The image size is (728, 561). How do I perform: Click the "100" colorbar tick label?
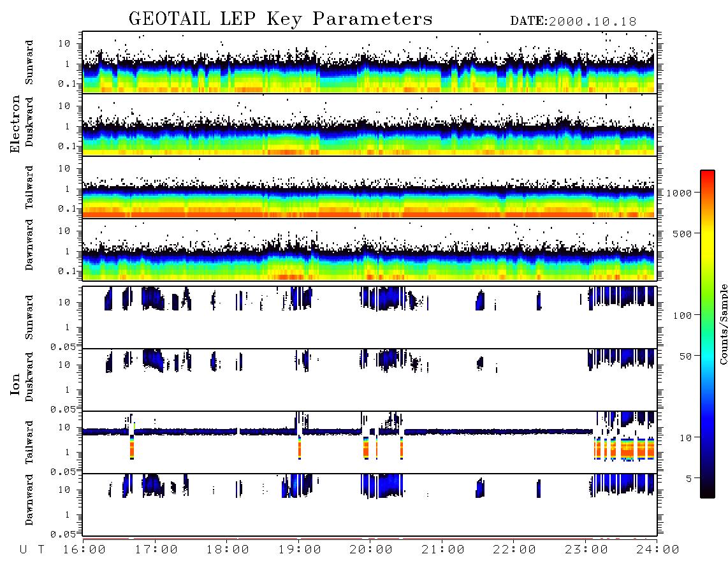pos(683,316)
